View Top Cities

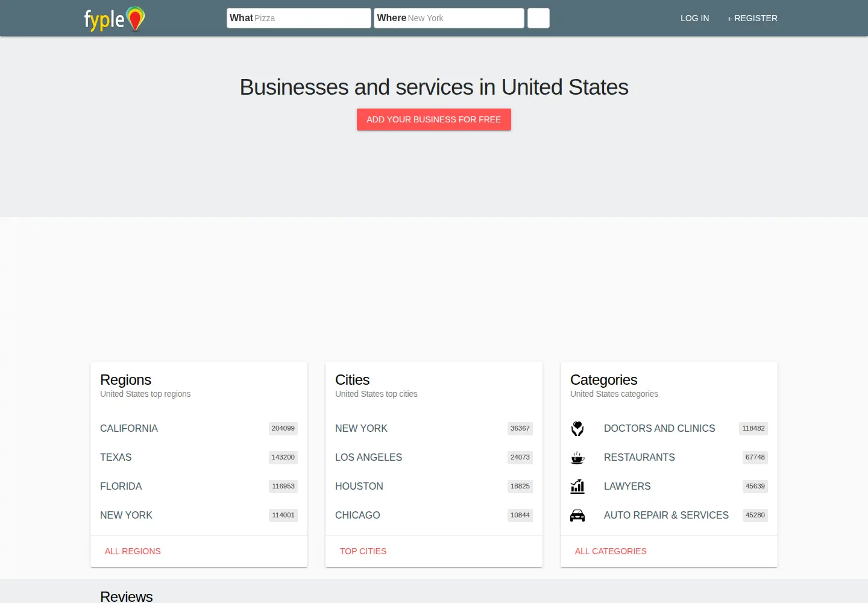coord(363,551)
